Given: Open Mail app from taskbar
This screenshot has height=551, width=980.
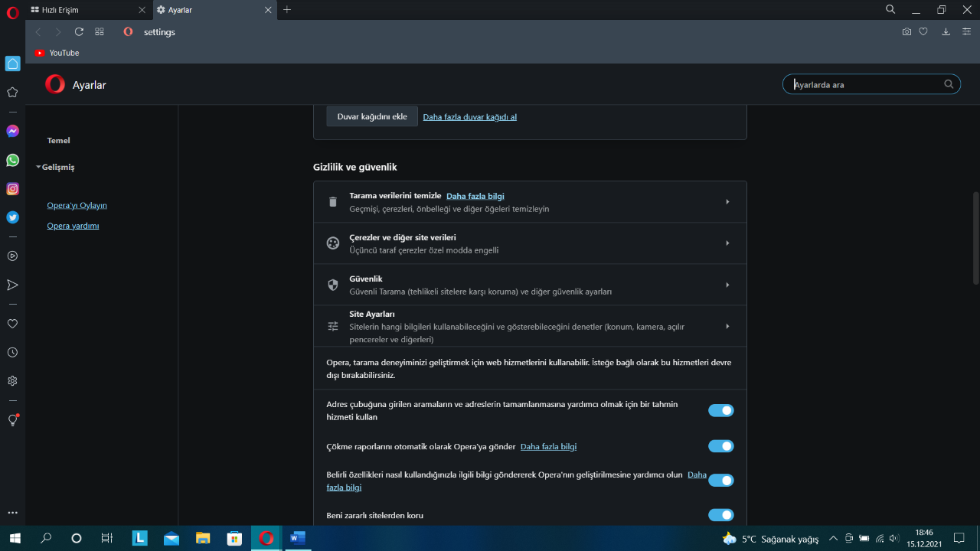Looking at the screenshot, I should (x=171, y=538).
